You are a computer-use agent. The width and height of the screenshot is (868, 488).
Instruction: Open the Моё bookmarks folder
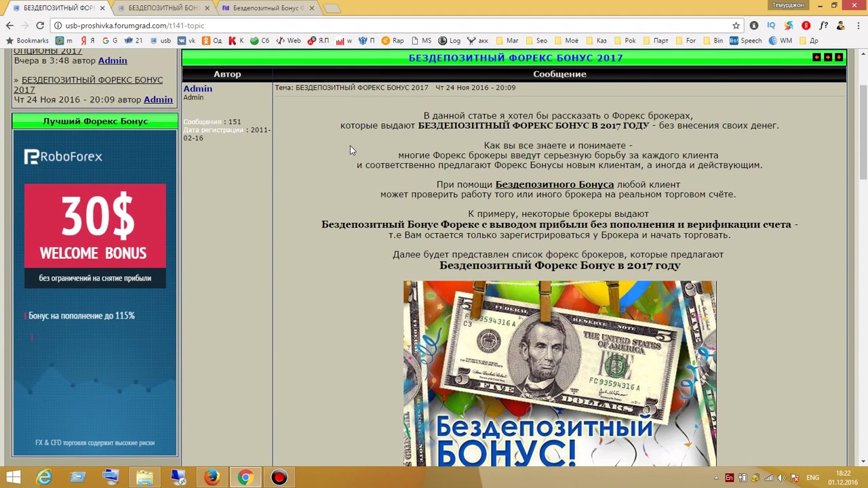[x=566, y=41]
